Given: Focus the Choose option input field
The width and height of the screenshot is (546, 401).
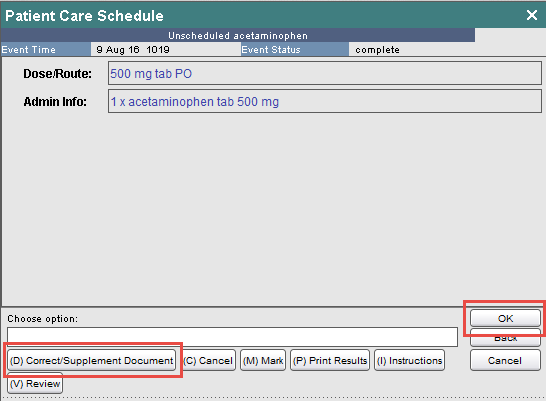Looking at the screenshot, I should click(232, 337).
